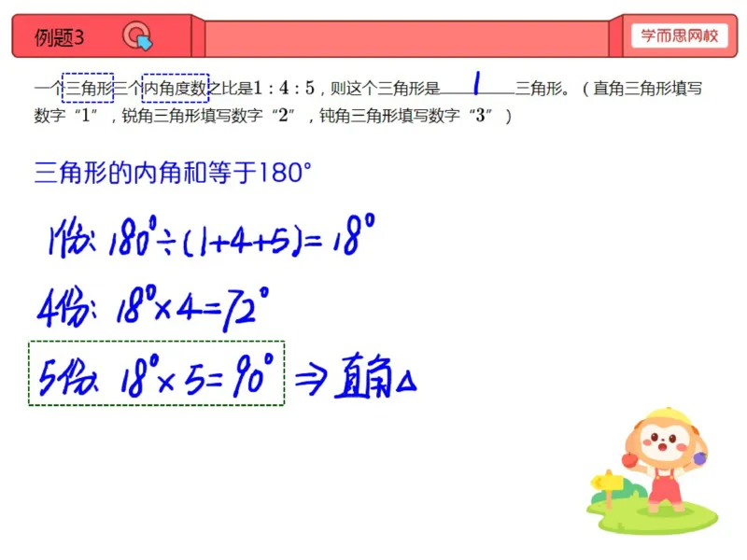This screenshot has width=747, height=560.
Task: Click the fill-in blank with answer 1
Action: 477,85
